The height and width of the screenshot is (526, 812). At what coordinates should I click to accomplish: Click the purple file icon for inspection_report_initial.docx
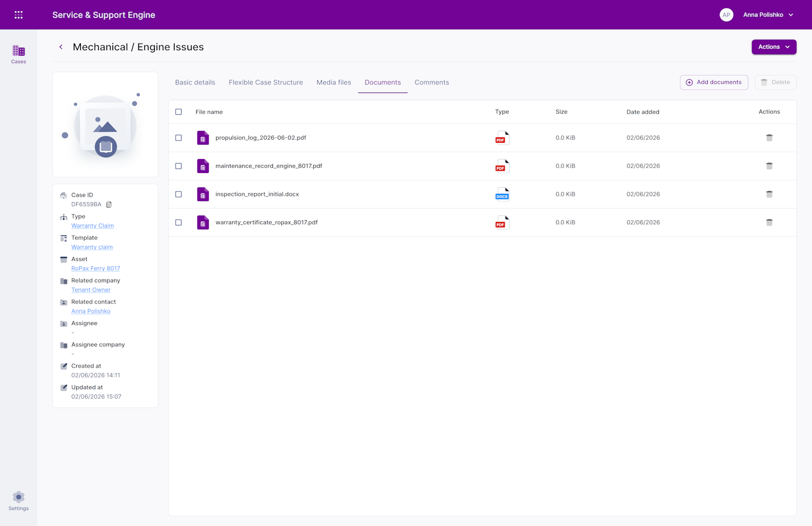click(x=203, y=194)
